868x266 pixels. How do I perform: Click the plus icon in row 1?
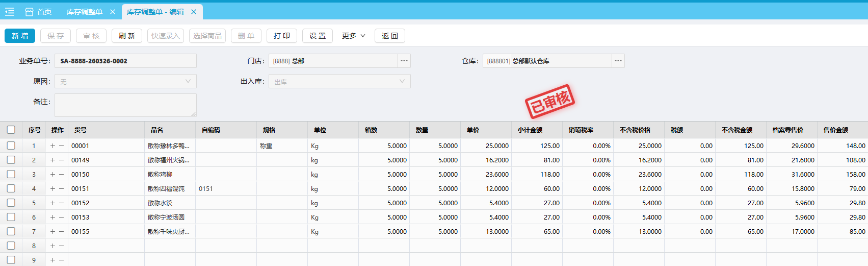pos(52,146)
